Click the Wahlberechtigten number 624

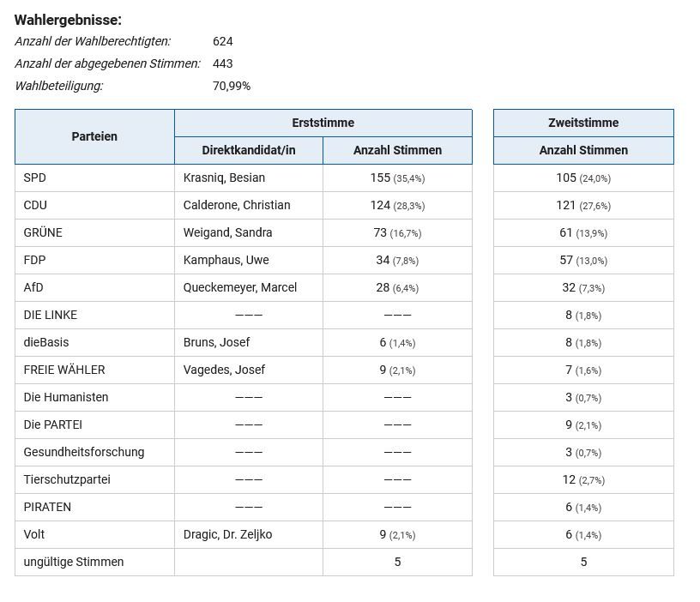point(223,41)
